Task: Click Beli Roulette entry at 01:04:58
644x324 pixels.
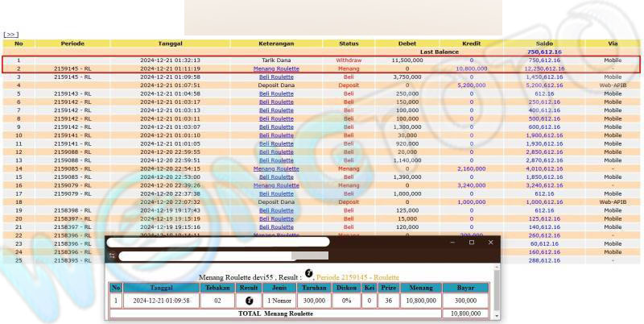Action: pyautogui.click(x=276, y=93)
